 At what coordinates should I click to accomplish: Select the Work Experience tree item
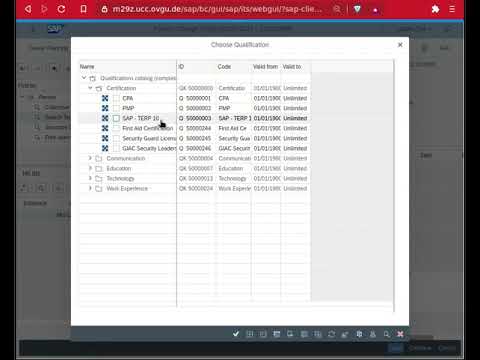click(127, 189)
